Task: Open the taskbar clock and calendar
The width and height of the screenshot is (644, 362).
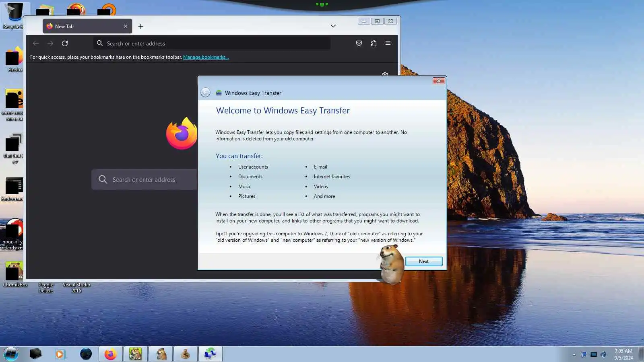Action: [x=623, y=354]
